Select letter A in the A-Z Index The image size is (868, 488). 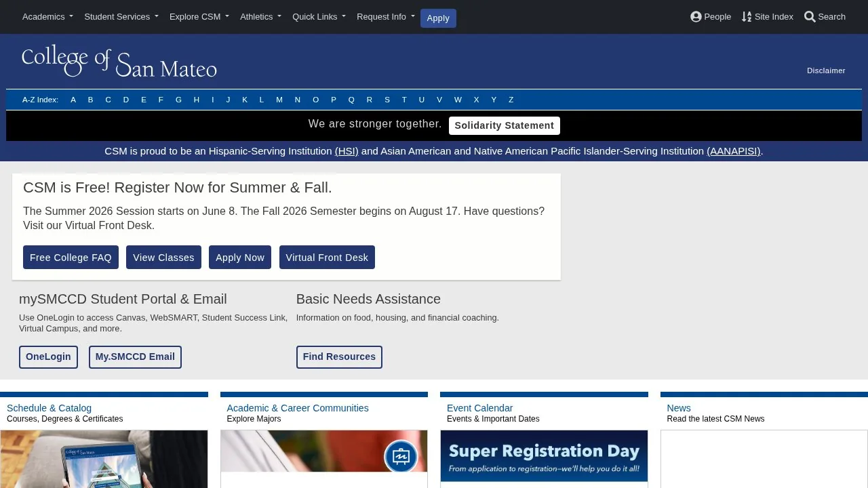point(73,100)
